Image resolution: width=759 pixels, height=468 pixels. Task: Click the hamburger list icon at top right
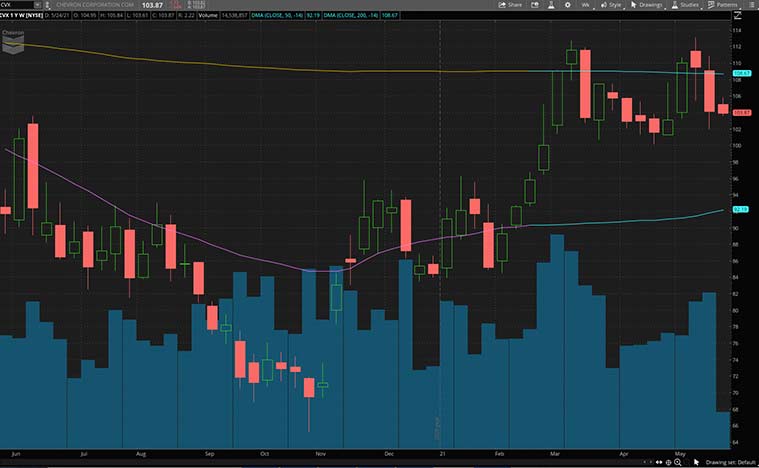tap(751, 5)
